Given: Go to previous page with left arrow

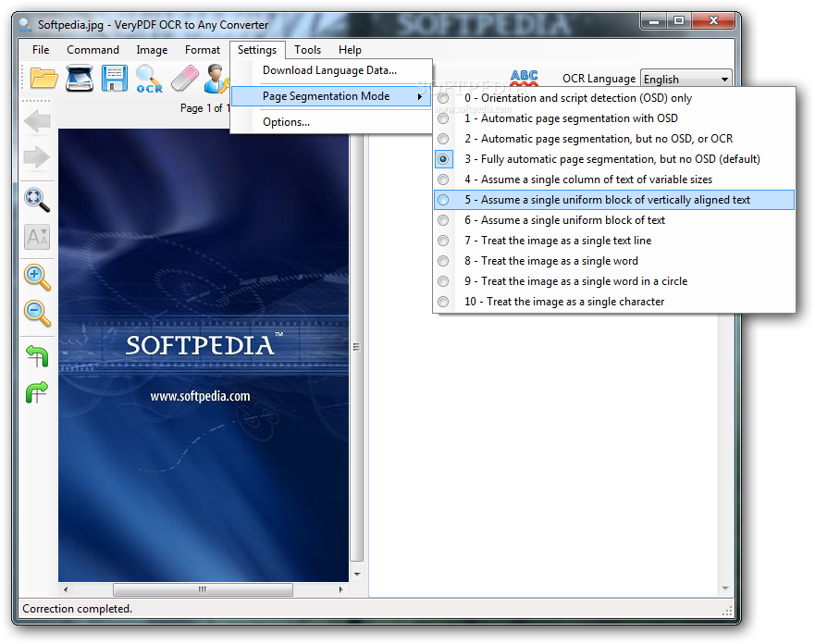Looking at the screenshot, I should coord(36,121).
